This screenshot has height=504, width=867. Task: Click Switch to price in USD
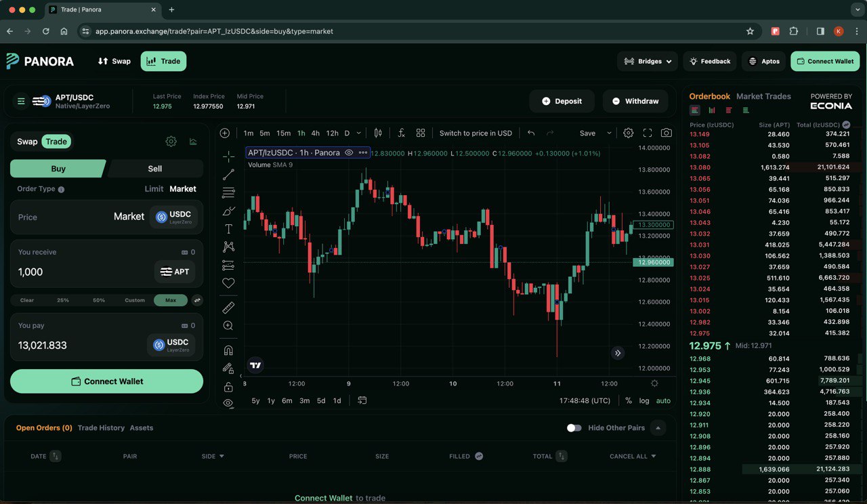pos(475,133)
